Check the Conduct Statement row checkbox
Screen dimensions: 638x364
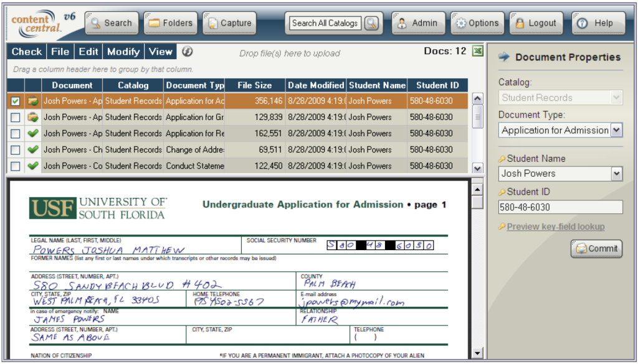[x=16, y=166]
